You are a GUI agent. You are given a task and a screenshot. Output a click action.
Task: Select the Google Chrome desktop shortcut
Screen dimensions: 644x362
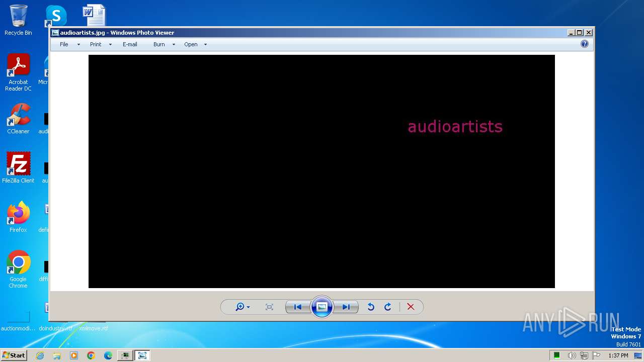click(18, 269)
